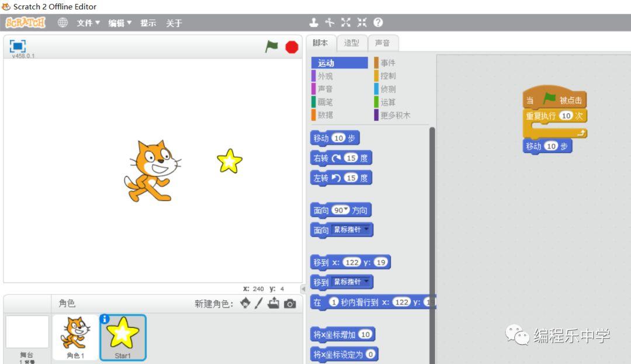Switch to the 脚本 tab
This screenshot has height=364, width=631.
pyautogui.click(x=320, y=43)
